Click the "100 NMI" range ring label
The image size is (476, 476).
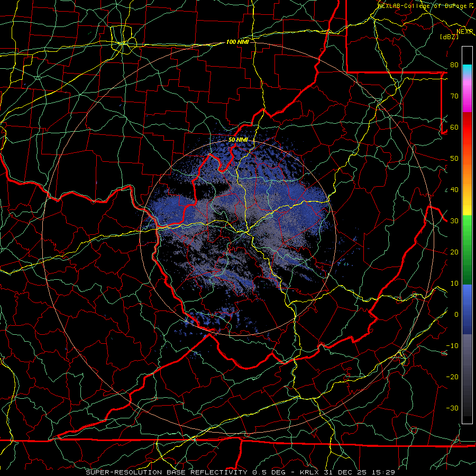click(237, 42)
